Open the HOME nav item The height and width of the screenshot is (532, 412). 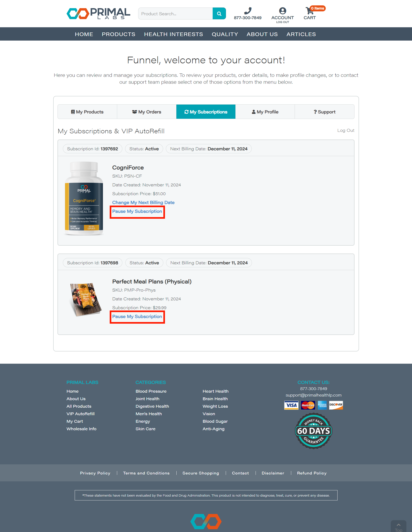coord(84,34)
